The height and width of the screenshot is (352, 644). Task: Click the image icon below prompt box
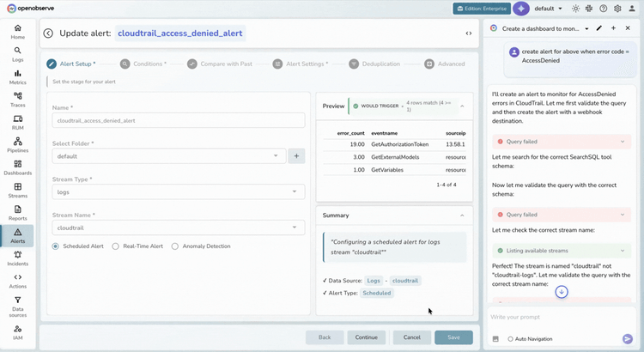[x=495, y=339]
